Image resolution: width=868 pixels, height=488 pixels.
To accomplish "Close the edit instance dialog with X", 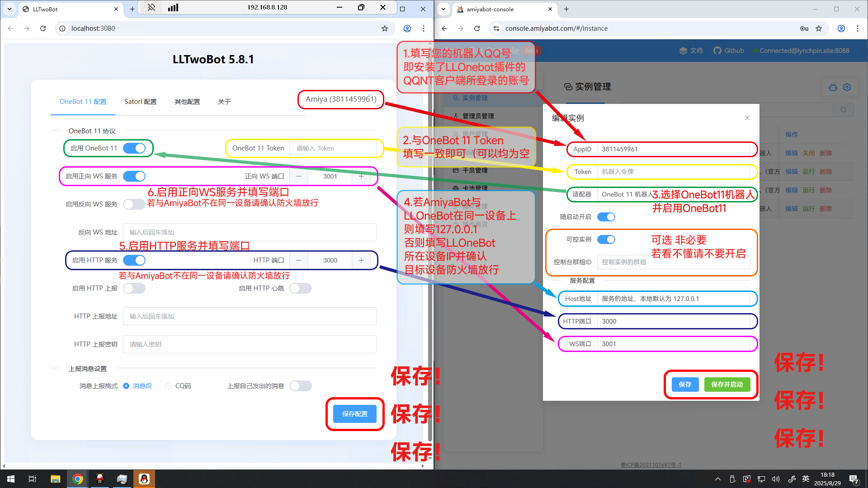I will (x=747, y=118).
